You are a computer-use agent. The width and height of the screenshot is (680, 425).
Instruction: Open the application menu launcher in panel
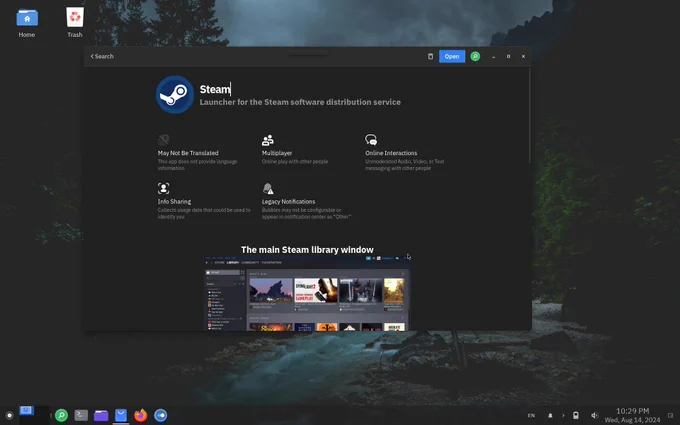click(9, 415)
